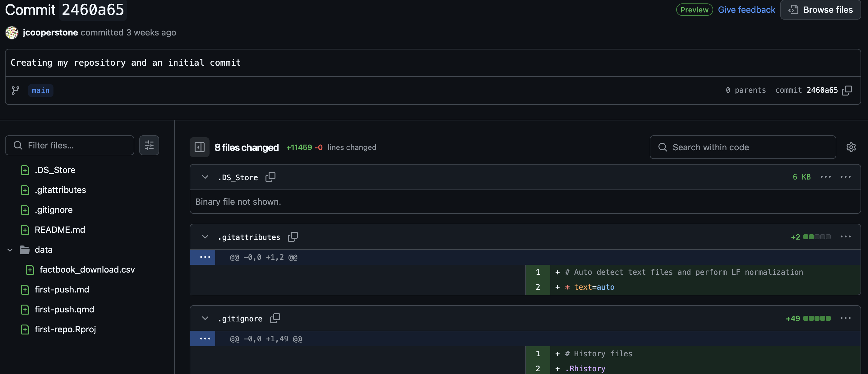This screenshot has width=868, height=374.
Task: Select factbook_download.csv in the file tree
Action: [x=87, y=270]
